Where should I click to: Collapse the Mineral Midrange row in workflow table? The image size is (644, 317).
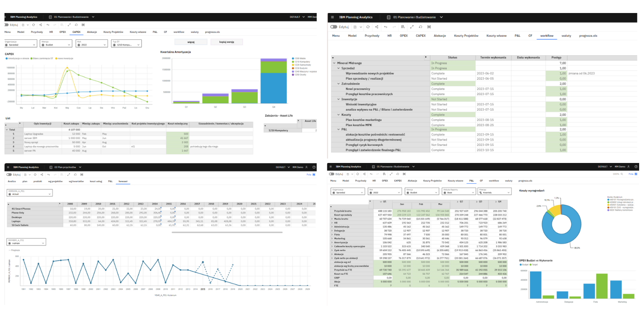[334, 63]
